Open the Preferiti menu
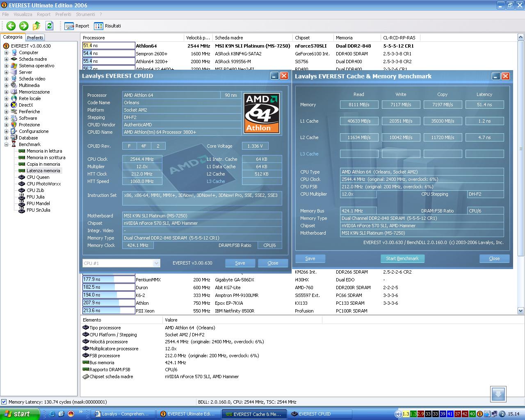The height and width of the screenshot is (420, 525). [63, 14]
